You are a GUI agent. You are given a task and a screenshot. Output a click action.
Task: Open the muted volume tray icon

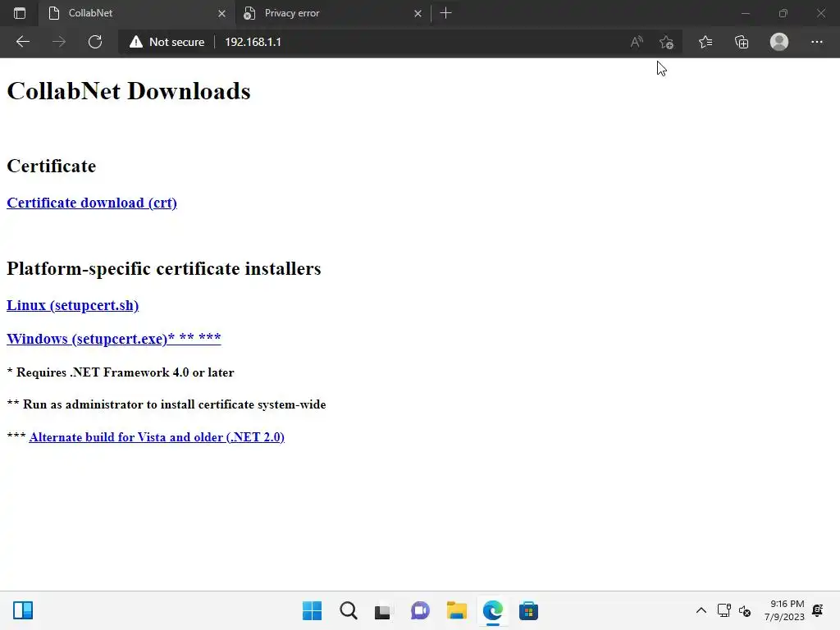pyautogui.click(x=745, y=610)
